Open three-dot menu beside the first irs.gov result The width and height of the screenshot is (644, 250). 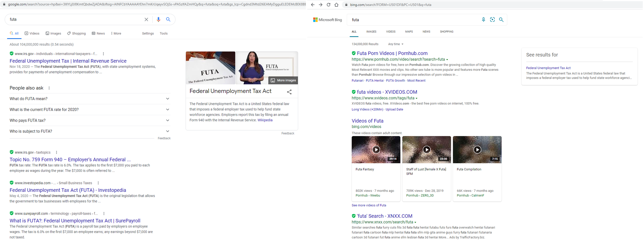pos(103,54)
